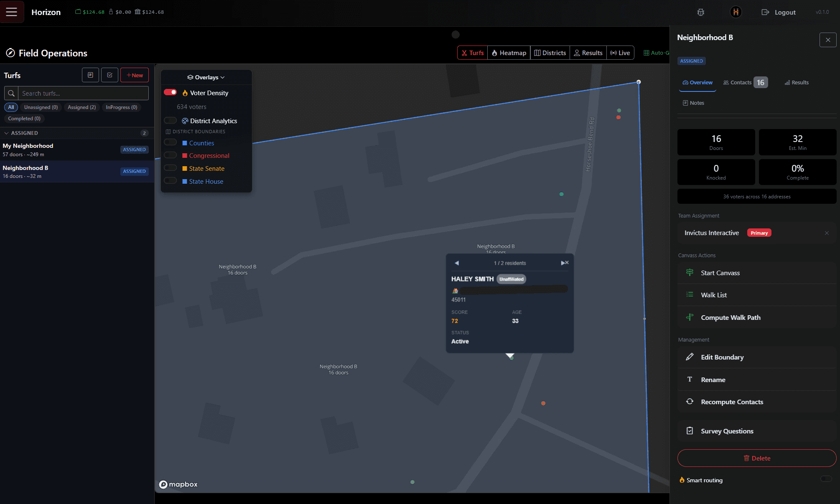
Task: Click the Counties blue color swatch
Action: point(185,143)
